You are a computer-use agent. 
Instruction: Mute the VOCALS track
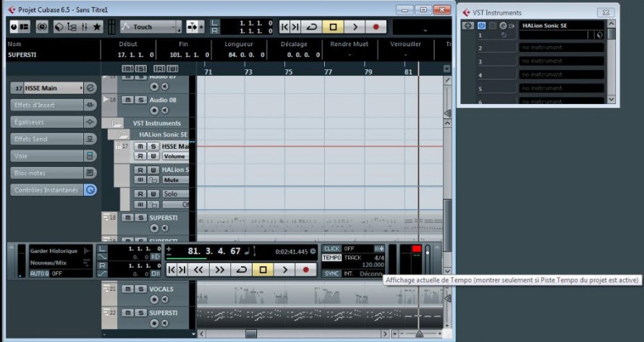(128, 289)
